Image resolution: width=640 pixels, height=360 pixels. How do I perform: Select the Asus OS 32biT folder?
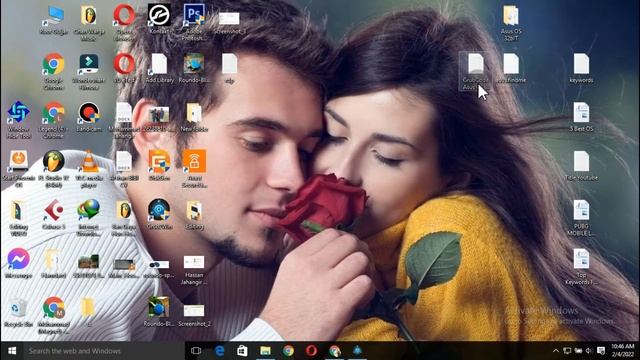click(511, 23)
